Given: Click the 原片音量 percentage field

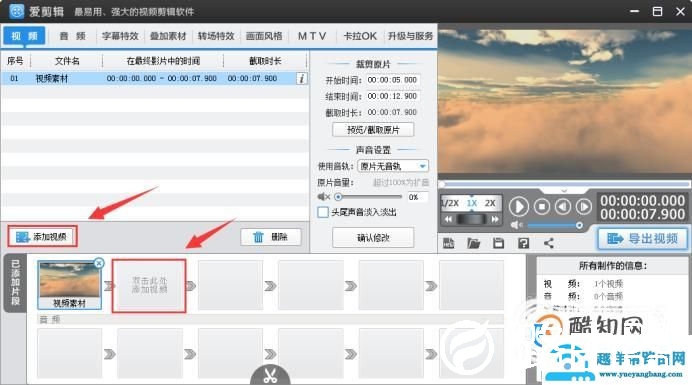Looking at the screenshot, I should 417,197.
